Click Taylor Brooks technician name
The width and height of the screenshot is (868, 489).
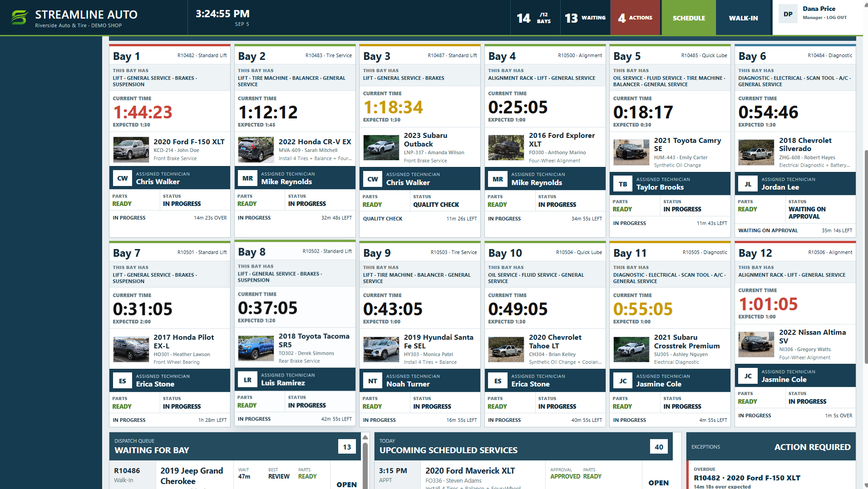tap(660, 187)
